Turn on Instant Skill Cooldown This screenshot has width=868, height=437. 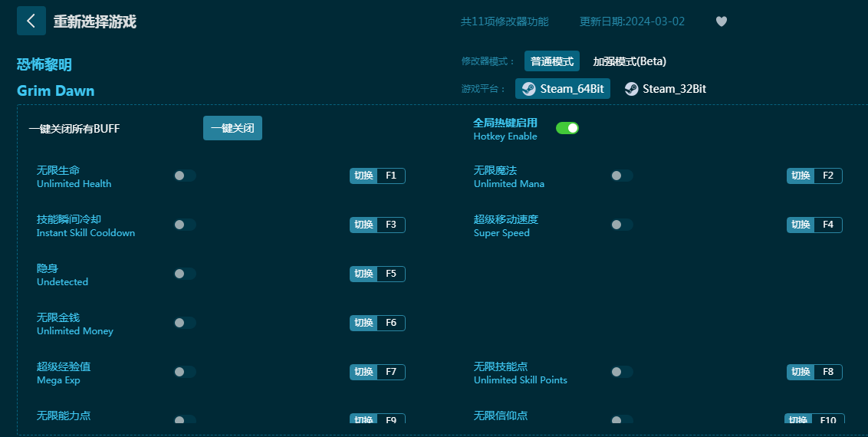point(185,225)
